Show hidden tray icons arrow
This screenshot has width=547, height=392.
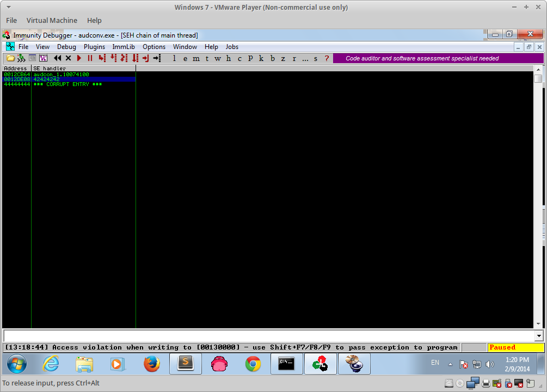click(450, 364)
